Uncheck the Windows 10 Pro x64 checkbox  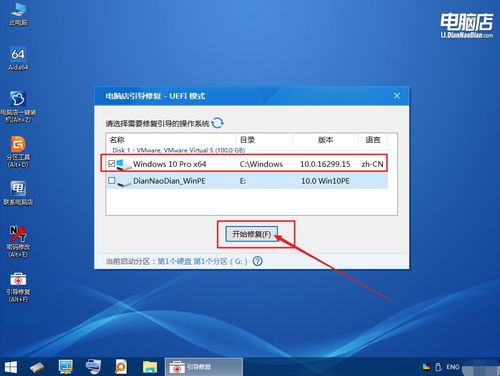point(112,163)
